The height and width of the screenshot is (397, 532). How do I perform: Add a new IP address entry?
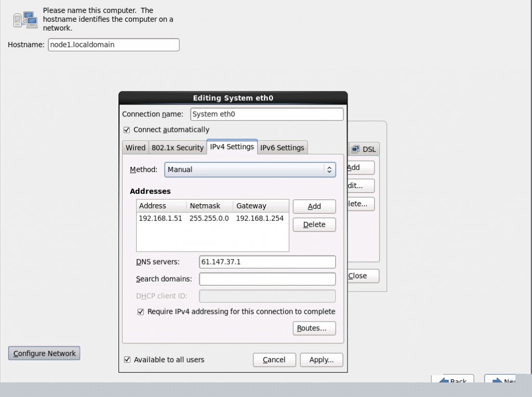click(x=314, y=206)
